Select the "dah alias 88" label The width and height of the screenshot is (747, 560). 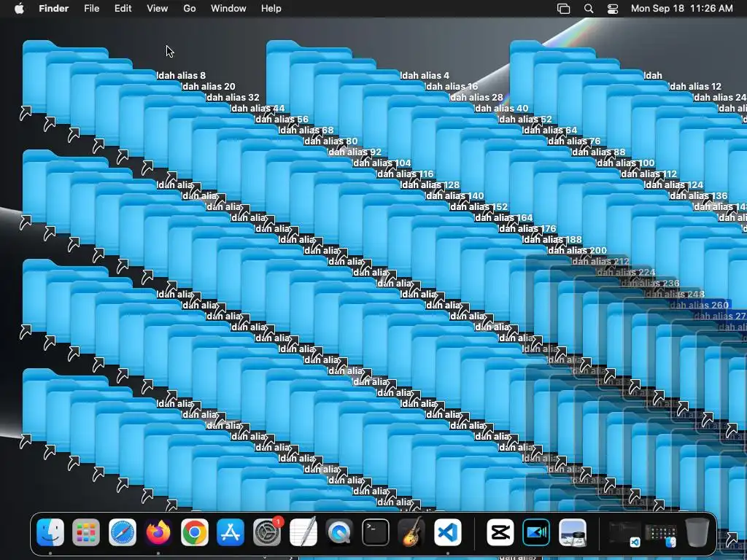click(x=599, y=152)
